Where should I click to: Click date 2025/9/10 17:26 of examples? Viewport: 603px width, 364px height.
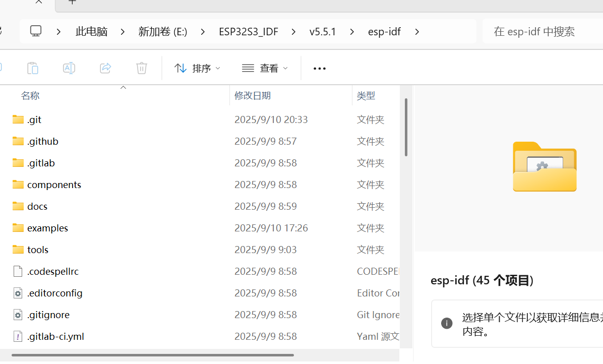click(x=271, y=228)
